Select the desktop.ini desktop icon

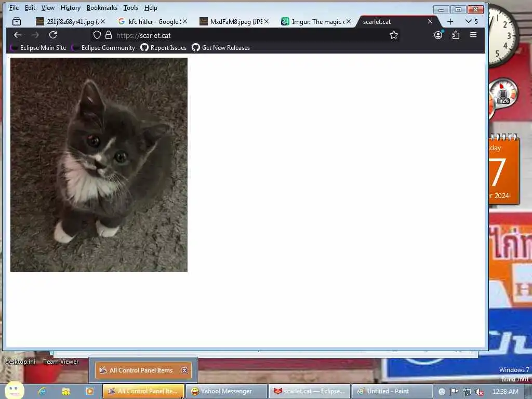(x=20, y=362)
